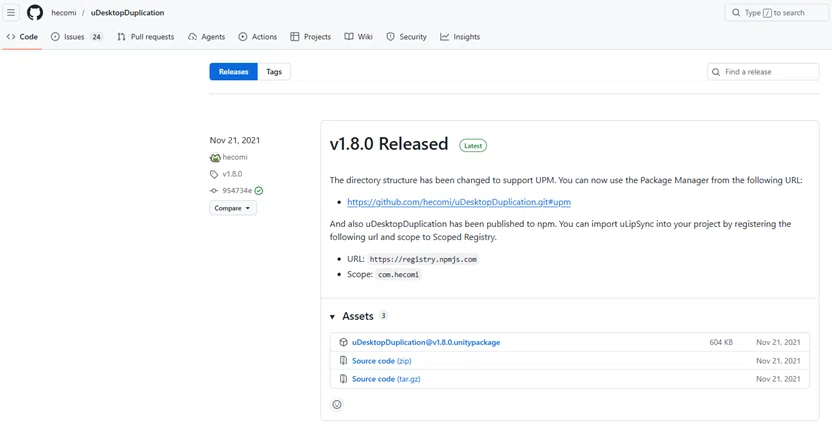
Task: Open the Agents tab
Action: coord(207,37)
